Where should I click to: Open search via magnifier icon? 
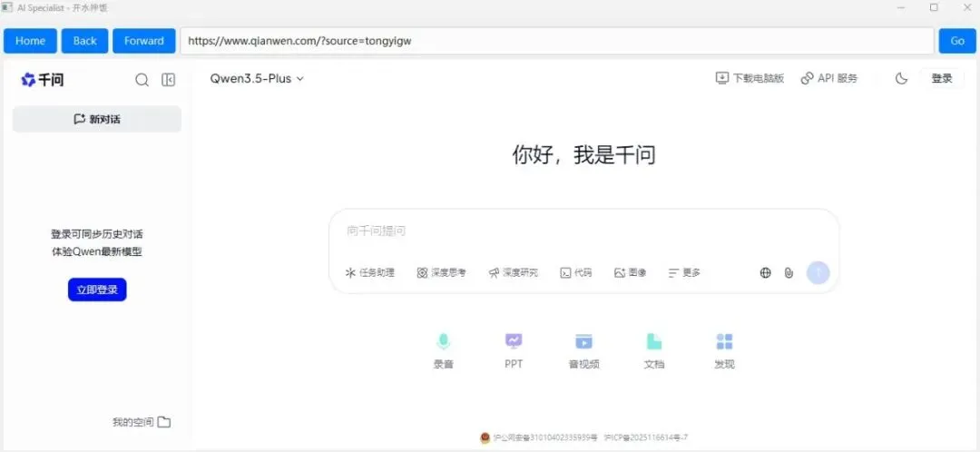pos(142,79)
